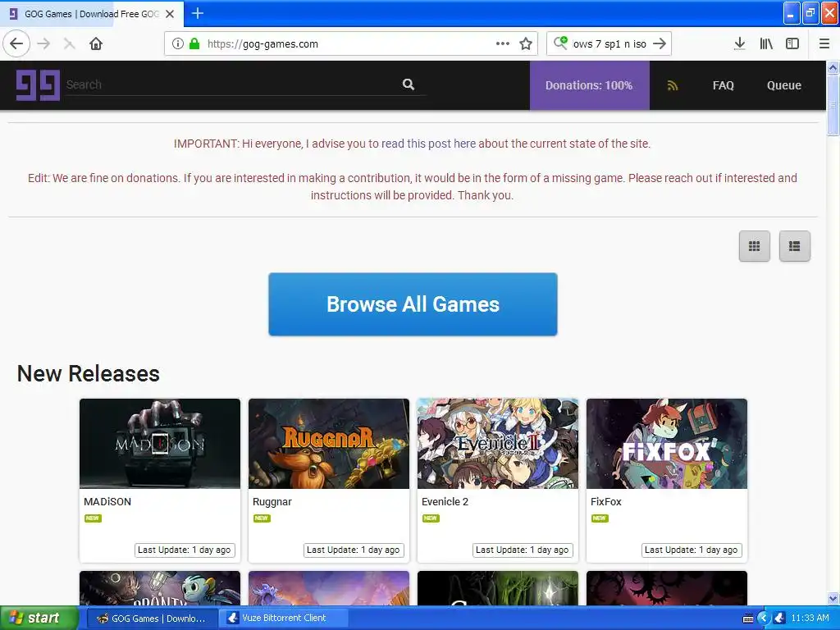This screenshot has width=840, height=630.
Task: Bookmark this page with the star icon
Action: [526, 43]
